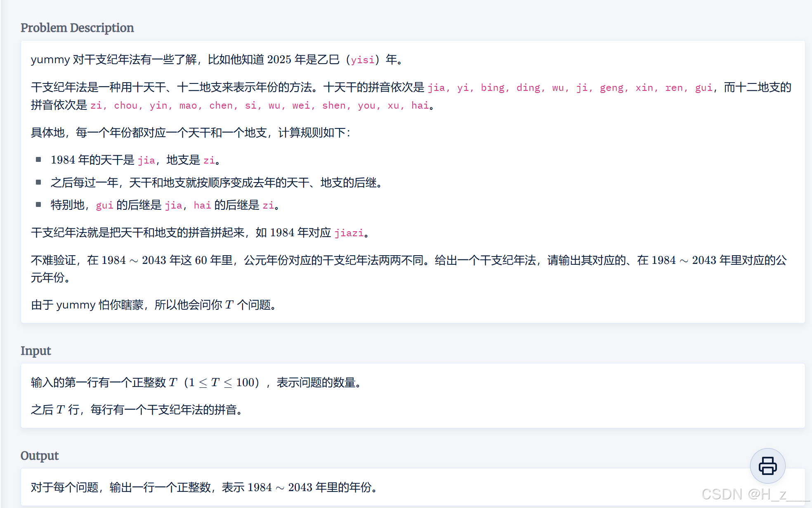Image resolution: width=812 pixels, height=508 pixels.
Task: Click the Problem Description heading
Action: [x=77, y=28]
